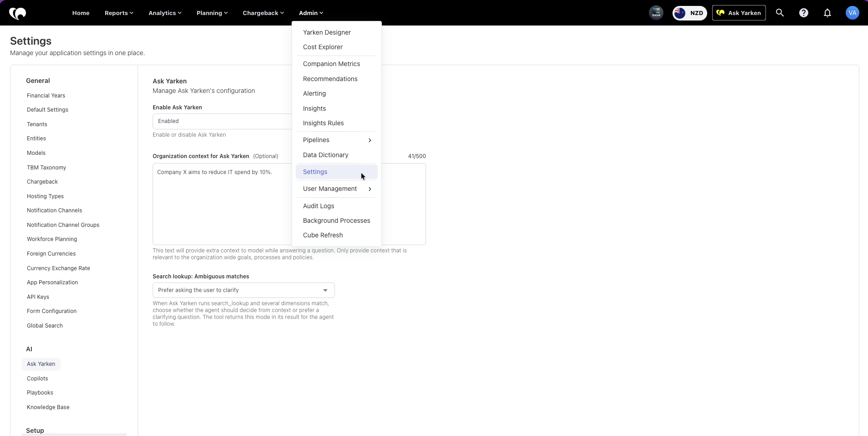Expand the Reports menu
The image size is (868, 436).
(119, 13)
